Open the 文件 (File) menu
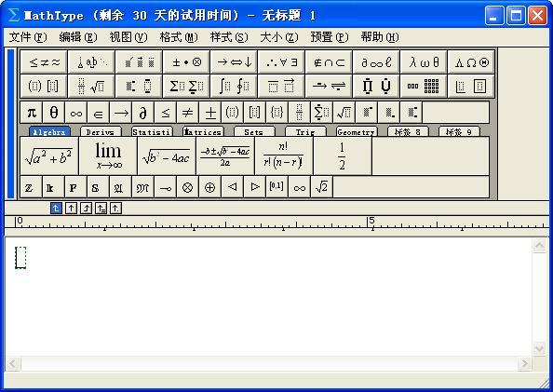The image size is (553, 392). (x=28, y=37)
